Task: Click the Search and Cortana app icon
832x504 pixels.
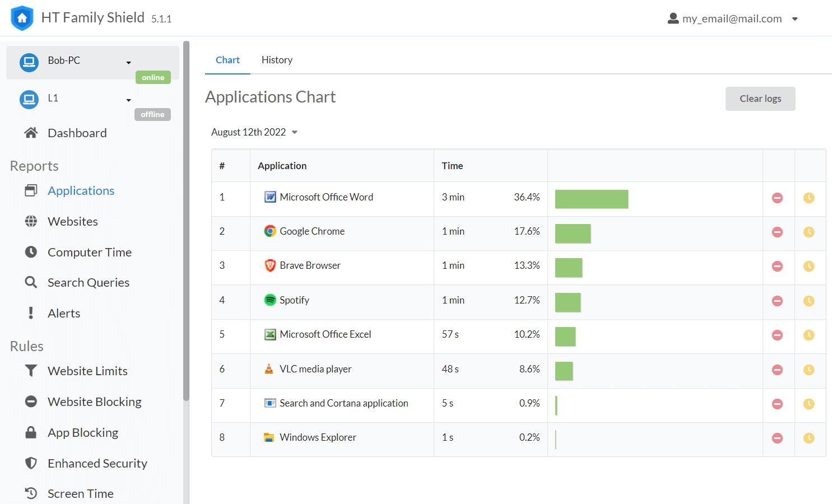Action: (270, 403)
